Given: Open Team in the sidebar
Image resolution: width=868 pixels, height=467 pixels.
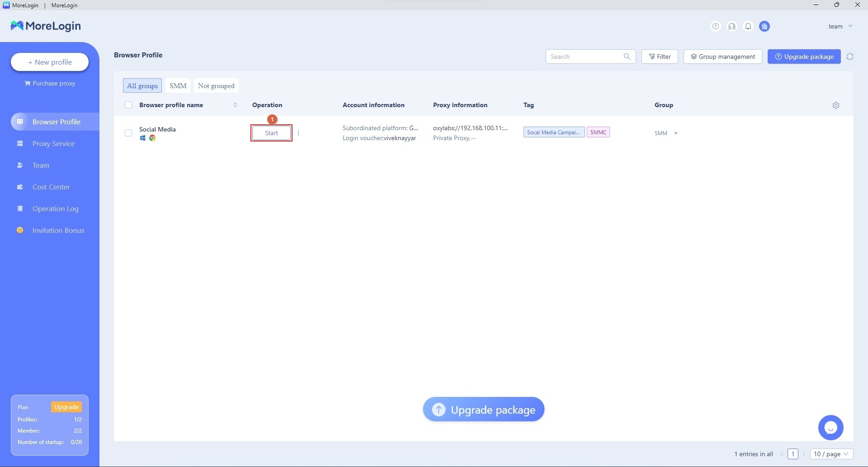Looking at the screenshot, I should (41, 165).
